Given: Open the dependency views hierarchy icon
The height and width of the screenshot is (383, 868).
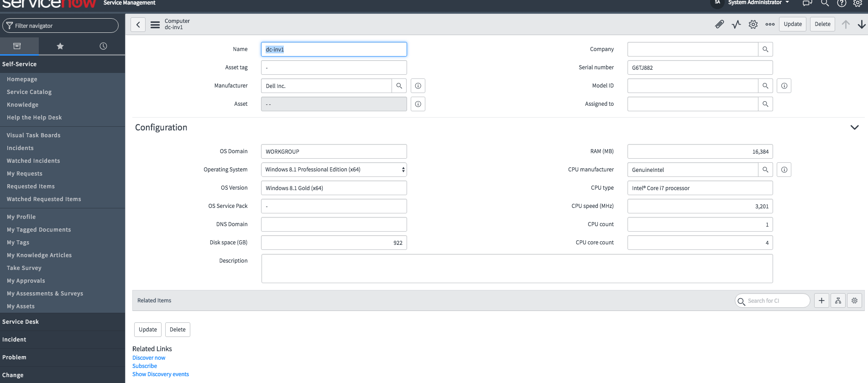Looking at the screenshot, I should tap(838, 300).
